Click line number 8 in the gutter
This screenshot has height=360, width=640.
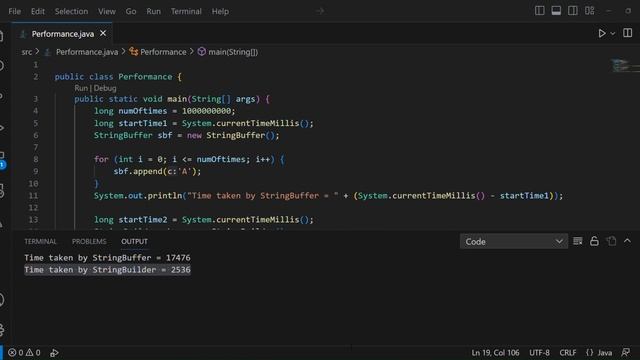point(36,159)
